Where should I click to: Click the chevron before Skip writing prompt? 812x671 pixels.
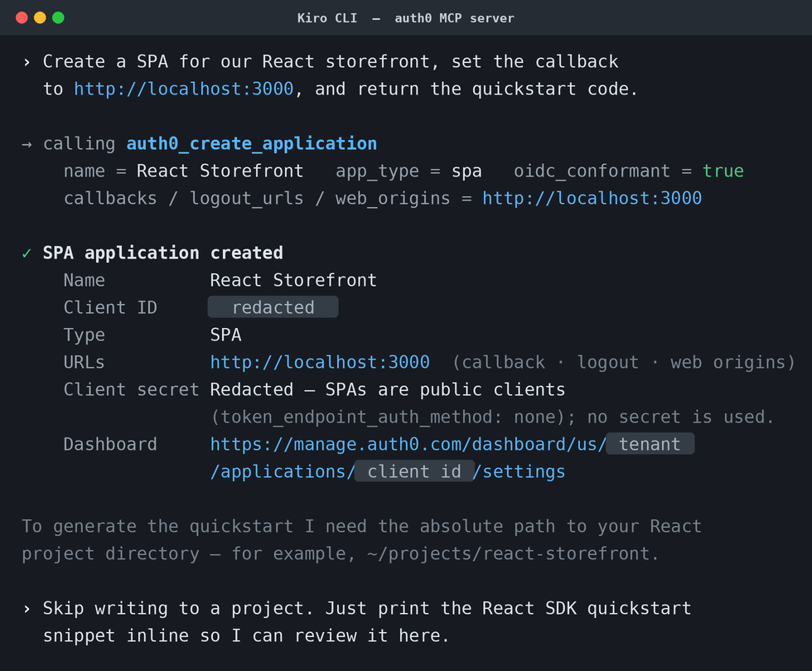(27, 609)
